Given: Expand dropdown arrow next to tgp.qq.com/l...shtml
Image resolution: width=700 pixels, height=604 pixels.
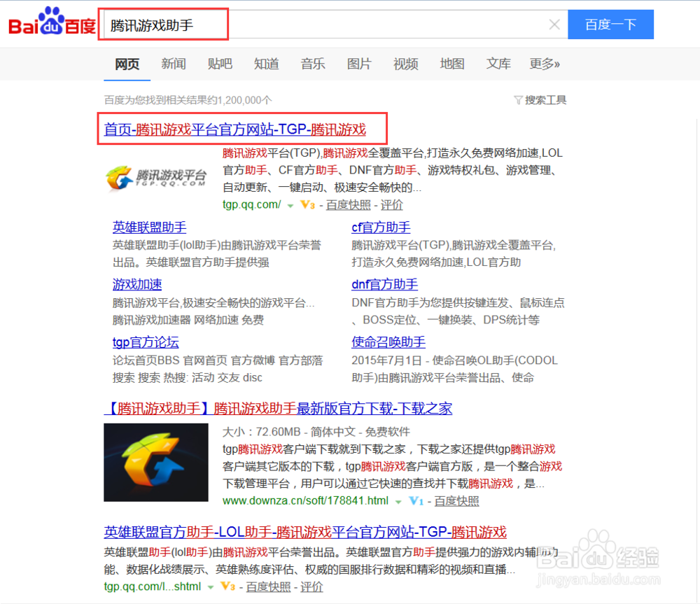Looking at the screenshot, I should 210,587.
